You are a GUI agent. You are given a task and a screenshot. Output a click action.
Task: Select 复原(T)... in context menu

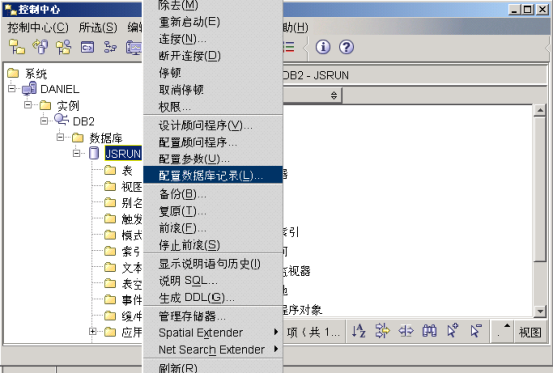213,211
